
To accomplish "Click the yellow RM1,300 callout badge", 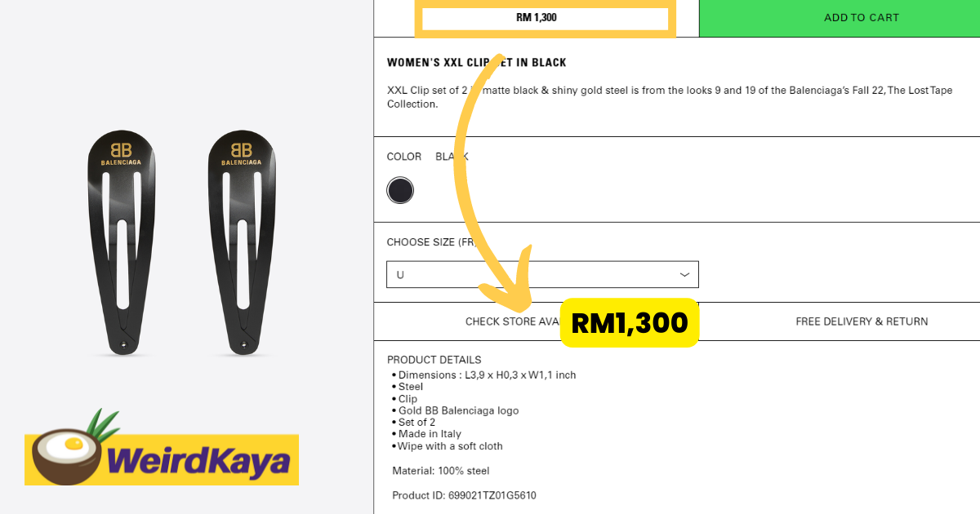I will 629,323.
